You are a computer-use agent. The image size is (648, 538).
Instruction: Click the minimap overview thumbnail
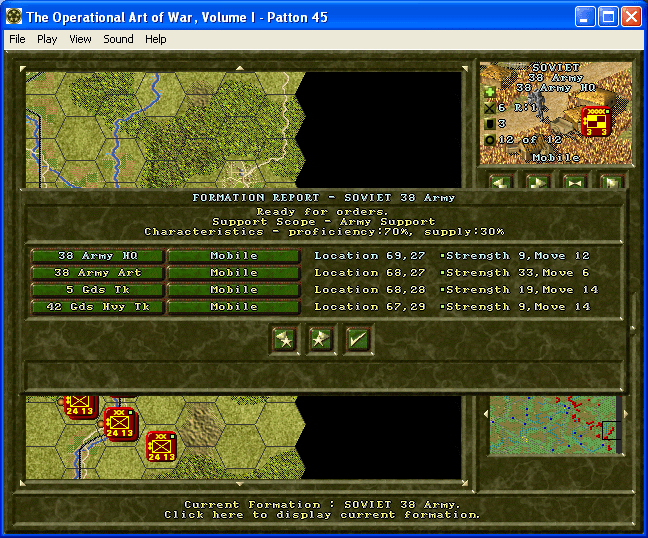tap(555, 425)
